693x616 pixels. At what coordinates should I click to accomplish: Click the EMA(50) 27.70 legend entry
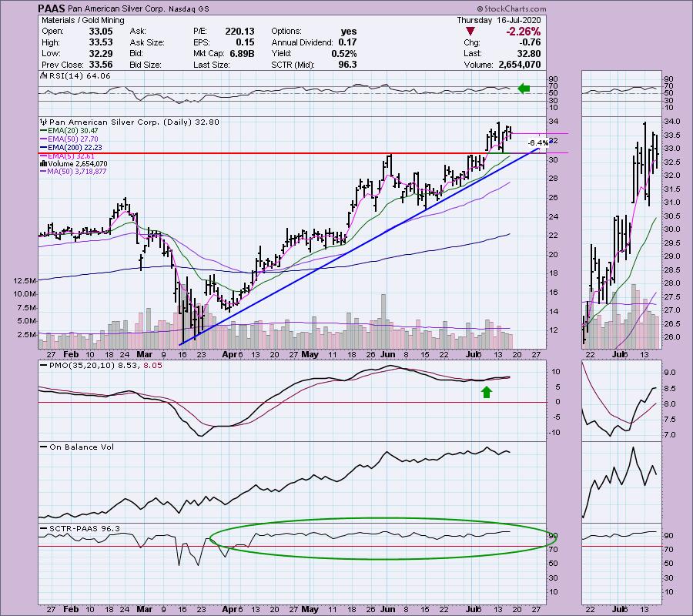(69, 139)
